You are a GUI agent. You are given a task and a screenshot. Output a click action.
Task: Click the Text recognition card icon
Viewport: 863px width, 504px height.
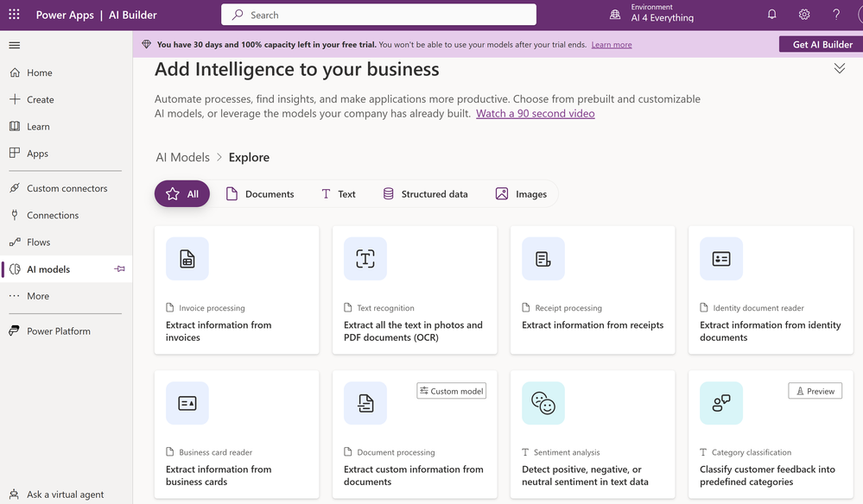coord(365,258)
